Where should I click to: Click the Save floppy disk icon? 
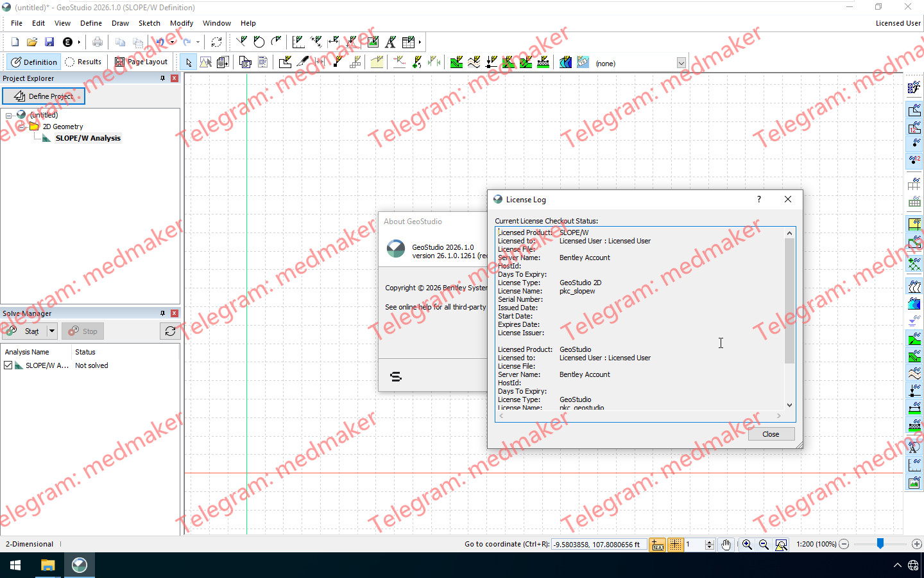(49, 42)
